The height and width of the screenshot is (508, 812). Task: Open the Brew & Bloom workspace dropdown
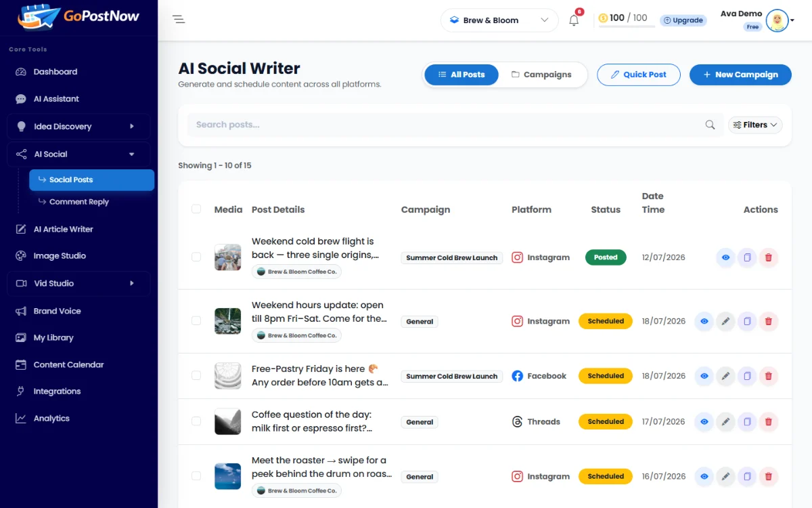click(499, 20)
